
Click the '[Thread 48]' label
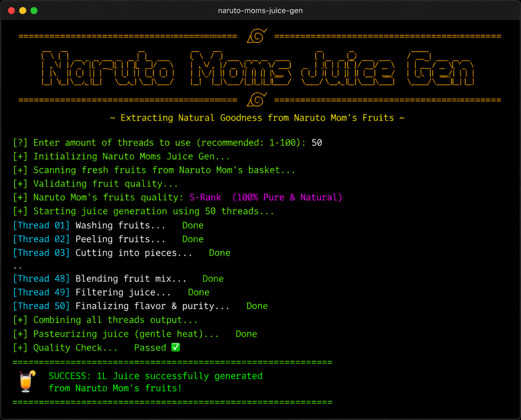[x=41, y=279]
